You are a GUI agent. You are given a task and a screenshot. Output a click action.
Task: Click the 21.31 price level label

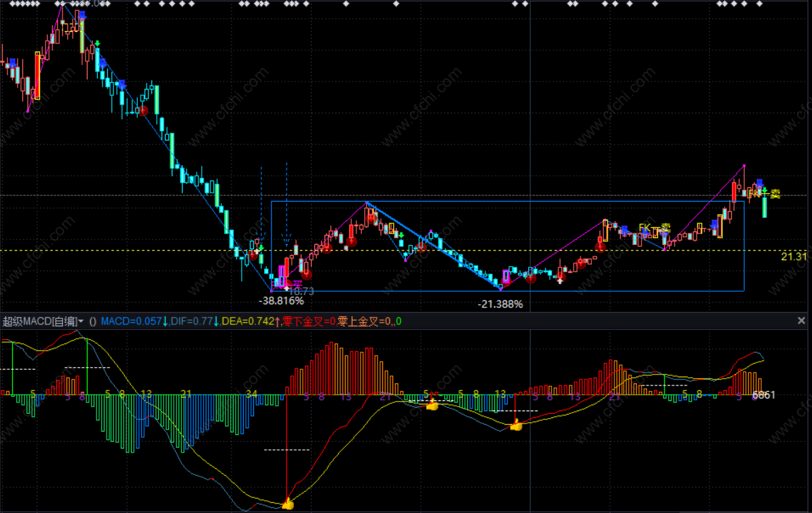pos(794,256)
